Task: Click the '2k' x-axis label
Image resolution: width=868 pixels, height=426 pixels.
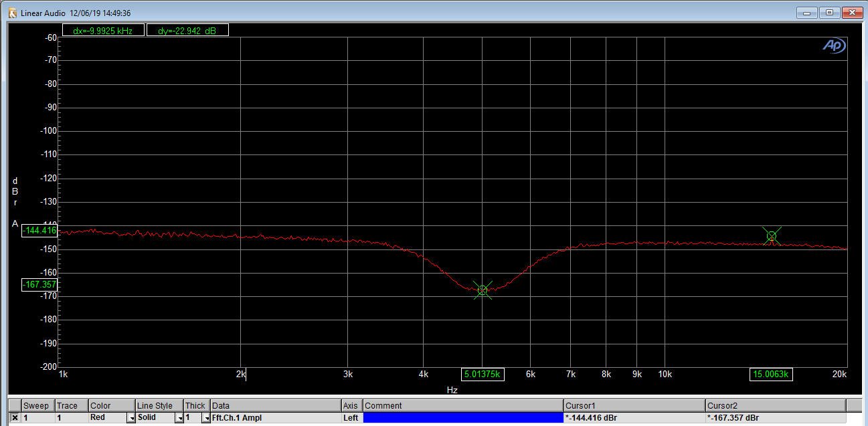Action: 241,375
